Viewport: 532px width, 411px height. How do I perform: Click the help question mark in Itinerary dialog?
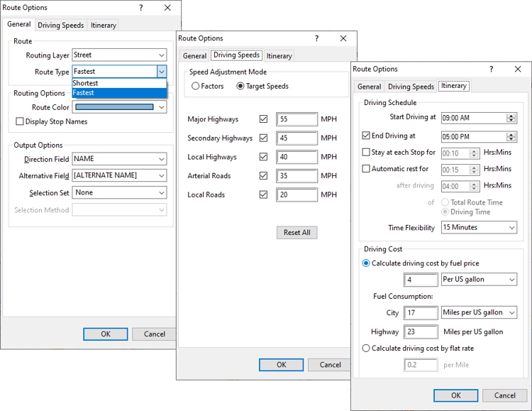[492, 69]
